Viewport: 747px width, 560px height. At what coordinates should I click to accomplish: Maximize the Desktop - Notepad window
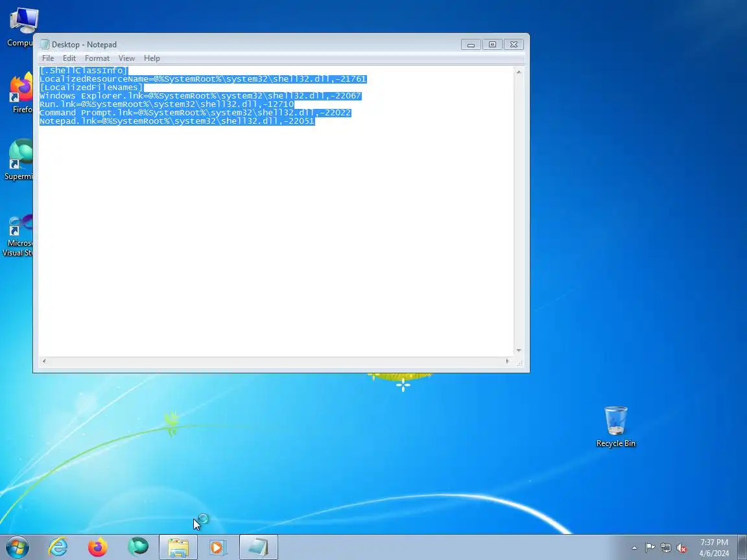point(492,44)
